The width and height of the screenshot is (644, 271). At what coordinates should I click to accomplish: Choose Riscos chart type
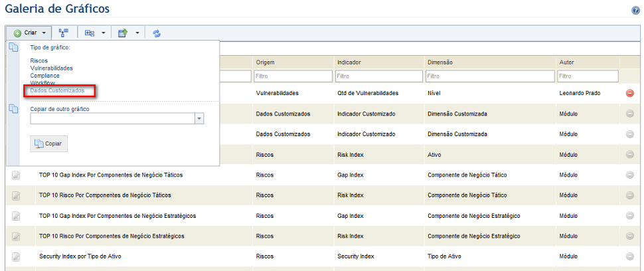(39, 60)
